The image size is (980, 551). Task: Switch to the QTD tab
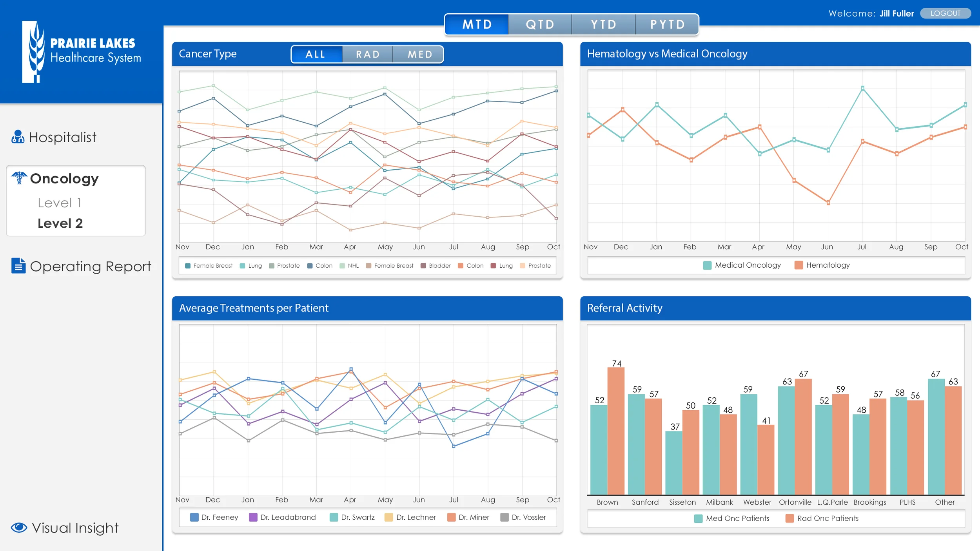pyautogui.click(x=540, y=24)
